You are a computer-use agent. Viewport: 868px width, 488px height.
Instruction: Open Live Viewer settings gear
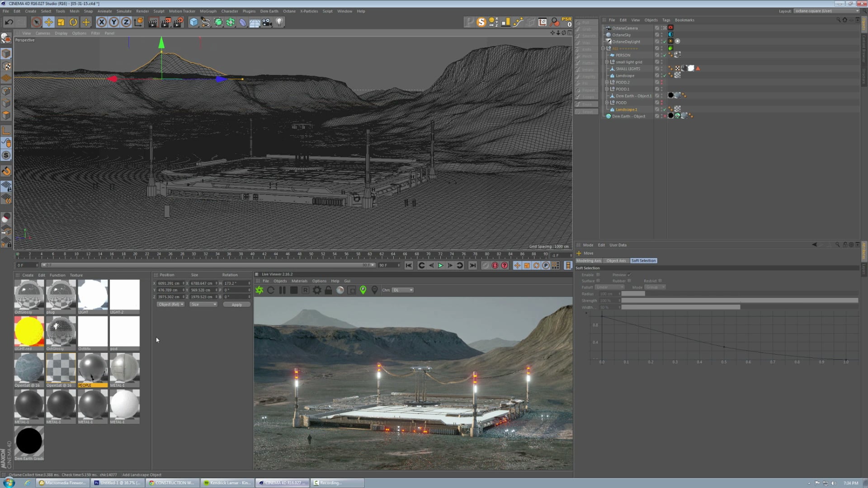(x=317, y=290)
